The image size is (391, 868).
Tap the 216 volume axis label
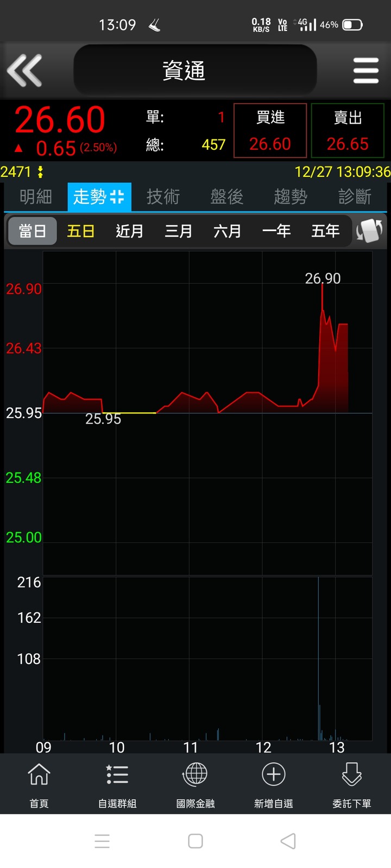[x=29, y=583]
